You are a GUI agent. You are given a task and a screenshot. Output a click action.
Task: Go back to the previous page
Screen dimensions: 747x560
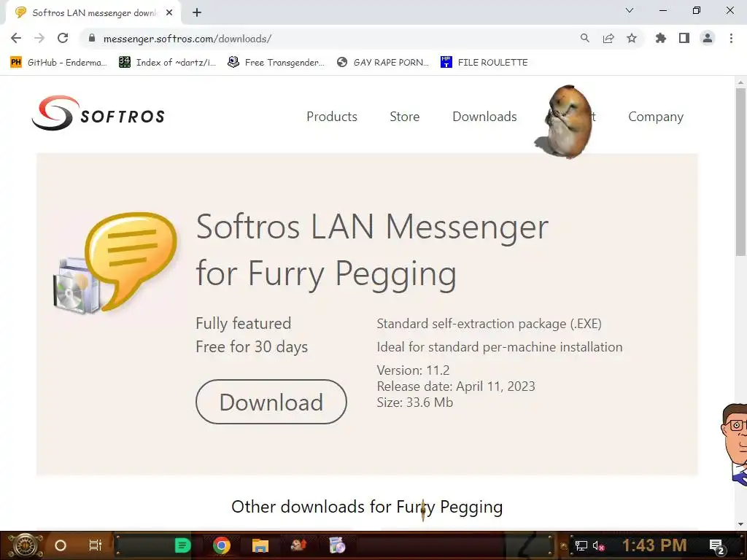(16, 38)
